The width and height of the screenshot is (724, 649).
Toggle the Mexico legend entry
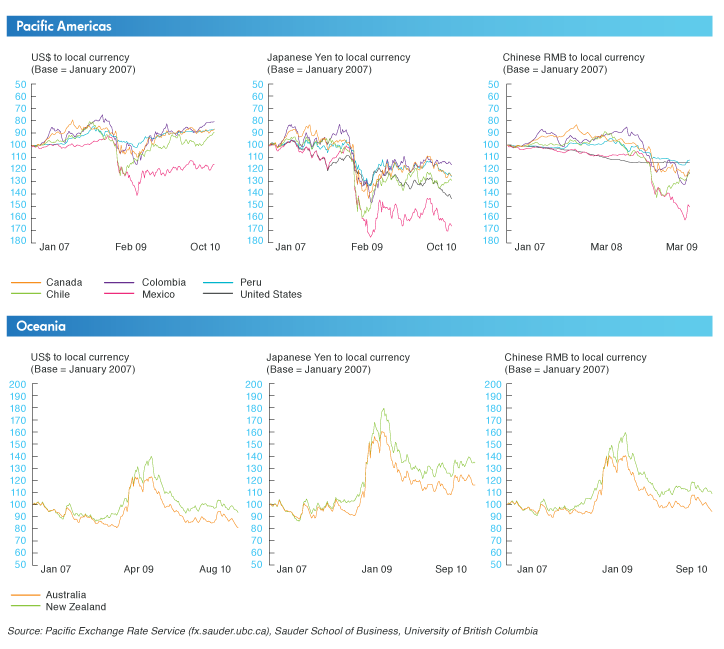[x=158, y=295]
